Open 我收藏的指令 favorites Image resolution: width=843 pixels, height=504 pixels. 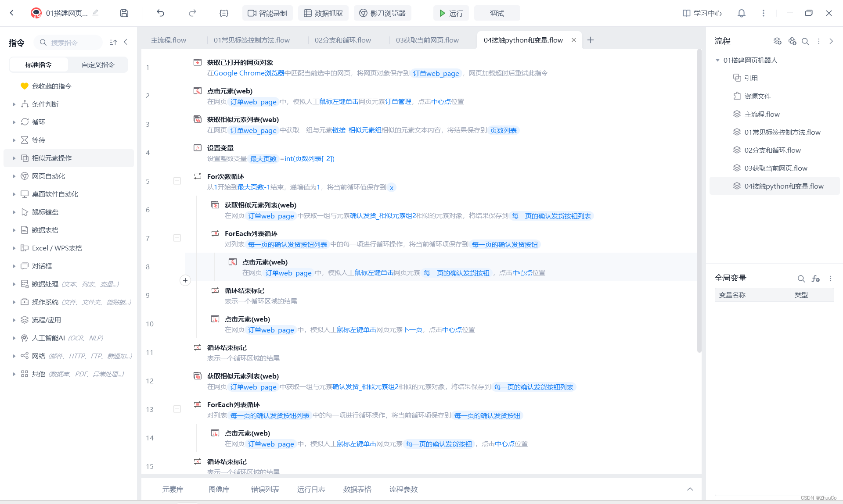tap(51, 86)
